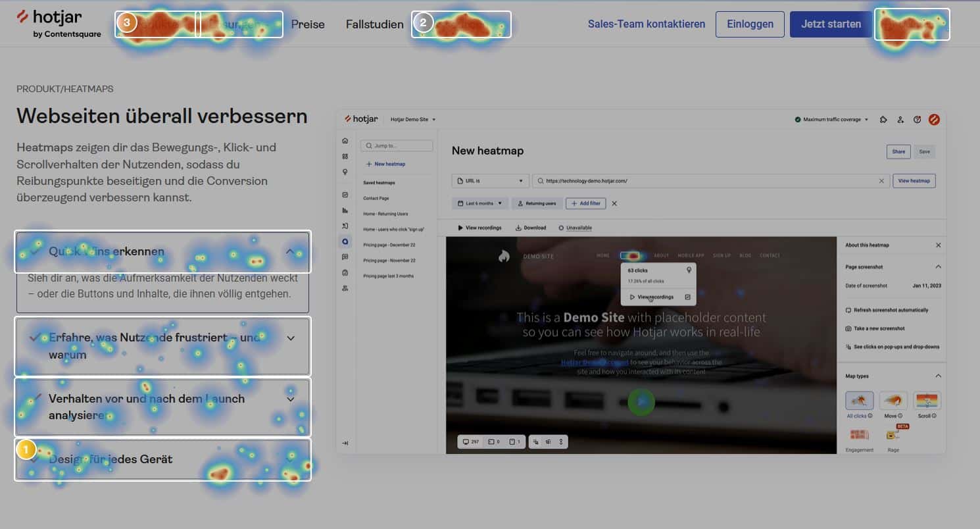Click the small hotjar logo inside demo app
This screenshot has height=529, width=980.
click(x=361, y=119)
